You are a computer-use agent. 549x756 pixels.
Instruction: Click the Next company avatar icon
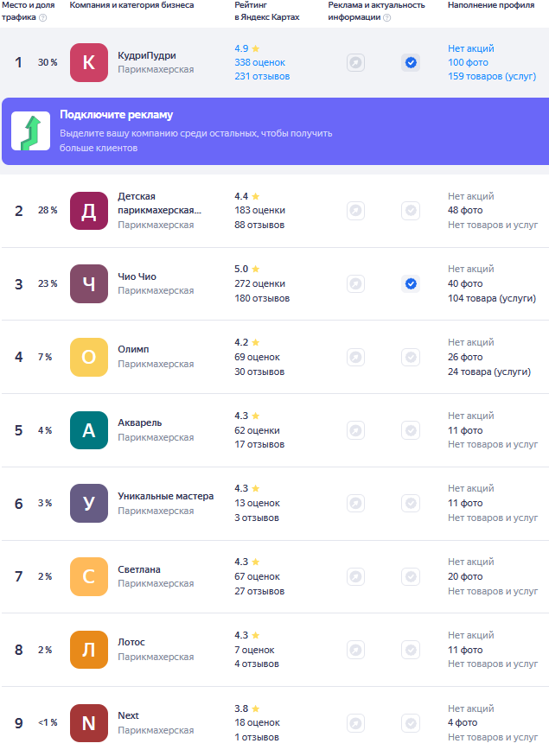click(88, 723)
